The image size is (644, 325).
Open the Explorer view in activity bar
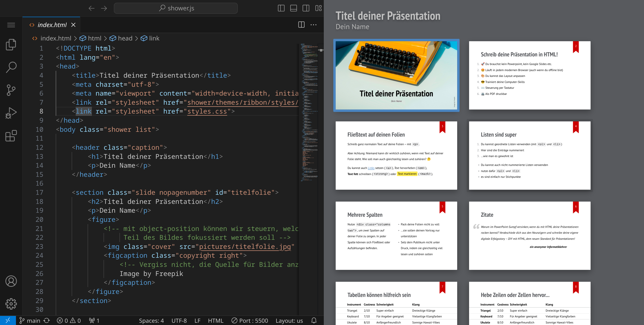point(11,45)
